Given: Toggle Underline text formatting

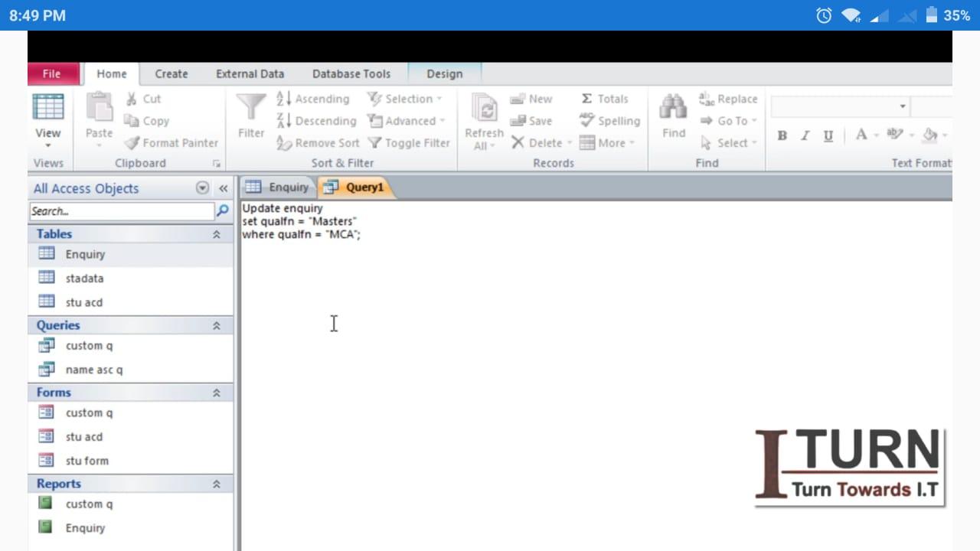Looking at the screenshot, I should (828, 135).
